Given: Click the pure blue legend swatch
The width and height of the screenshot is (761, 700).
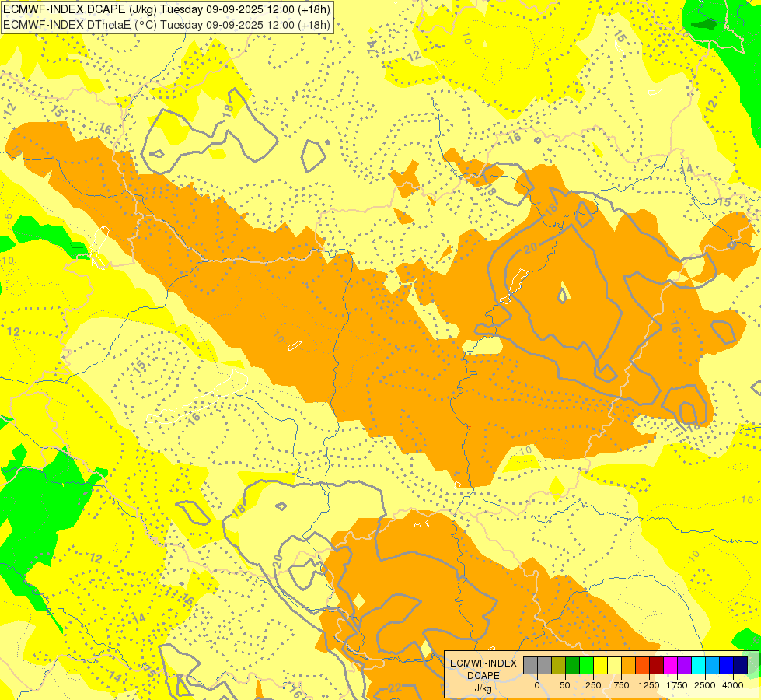Looking at the screenshot, I should [727, 665].
